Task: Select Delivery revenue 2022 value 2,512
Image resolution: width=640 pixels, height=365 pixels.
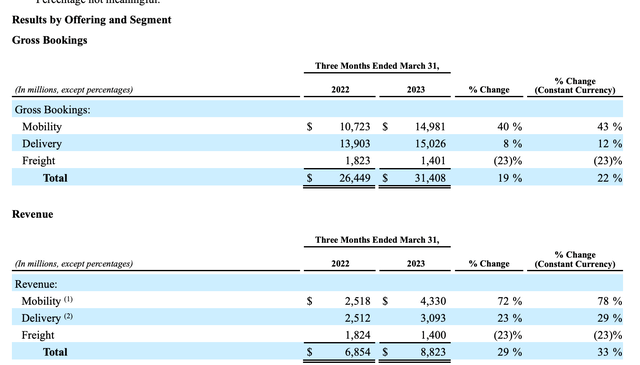Action: 358,318
